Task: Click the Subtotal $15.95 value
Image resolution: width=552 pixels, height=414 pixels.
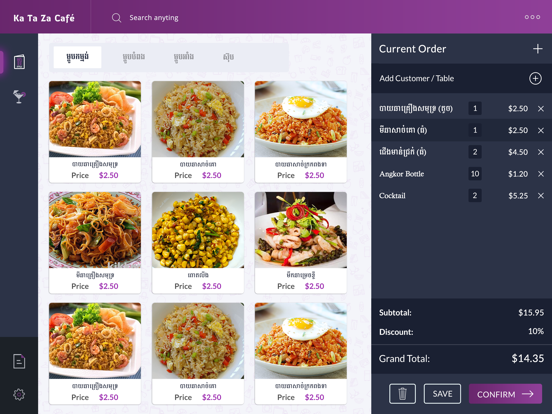Action: coord(531,313)
